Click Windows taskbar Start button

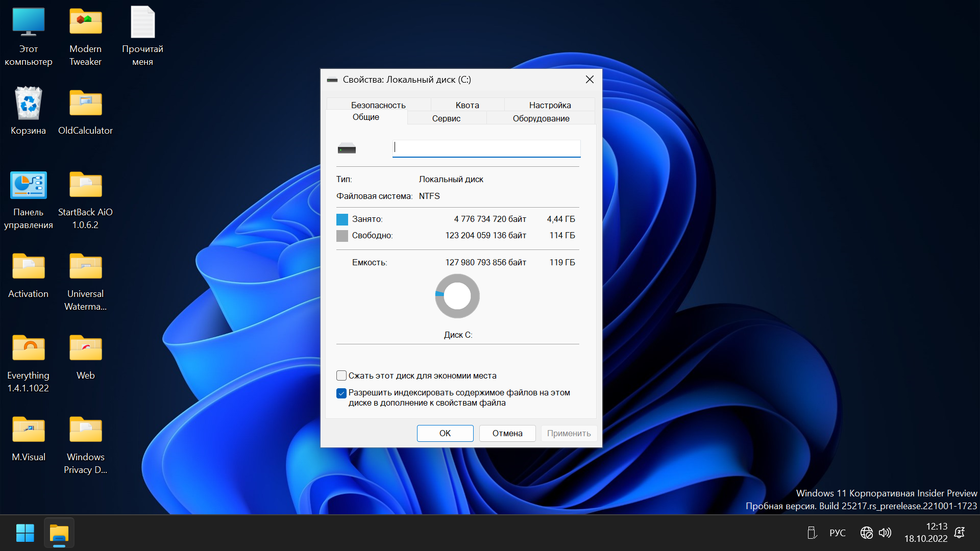25,535
